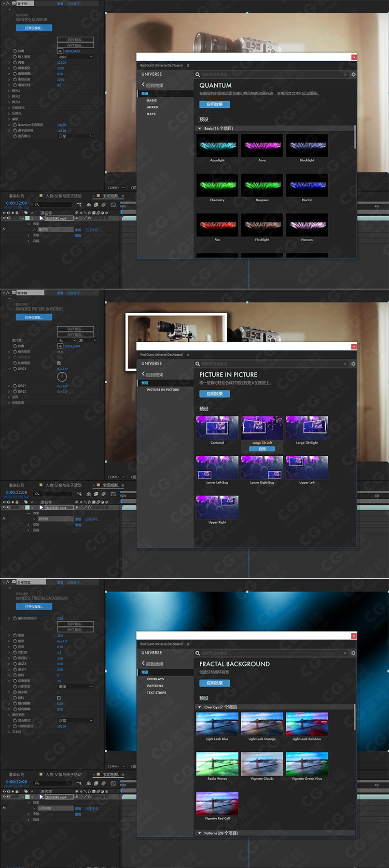This screenshot has height=868, width=389.
Task: Select the PICTURE IN PICTURE category item
Action: pyautogui.click(x=163, y=389)
